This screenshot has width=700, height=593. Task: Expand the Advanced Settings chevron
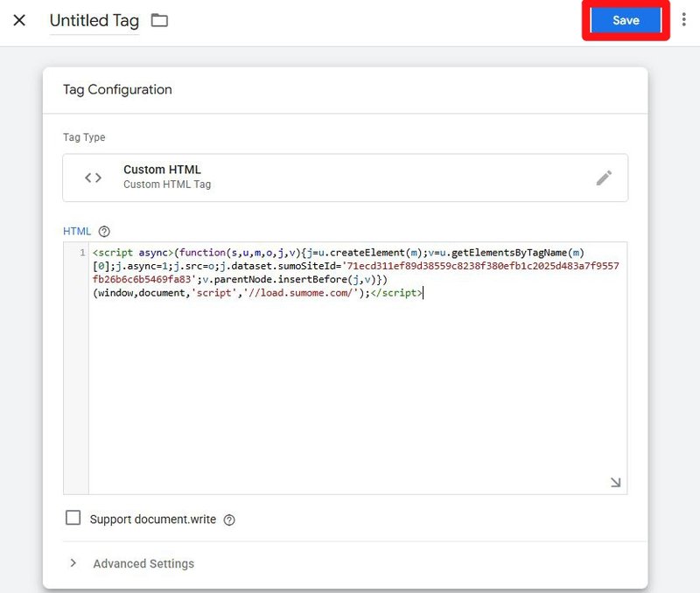tap(73, 563)
